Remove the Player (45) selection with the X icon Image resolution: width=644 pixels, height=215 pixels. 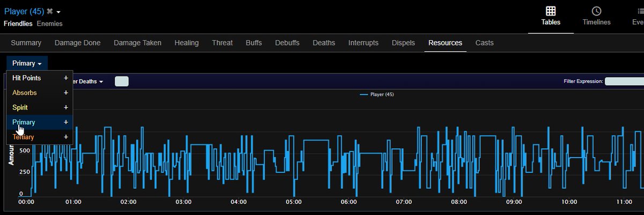click(50, 11)
